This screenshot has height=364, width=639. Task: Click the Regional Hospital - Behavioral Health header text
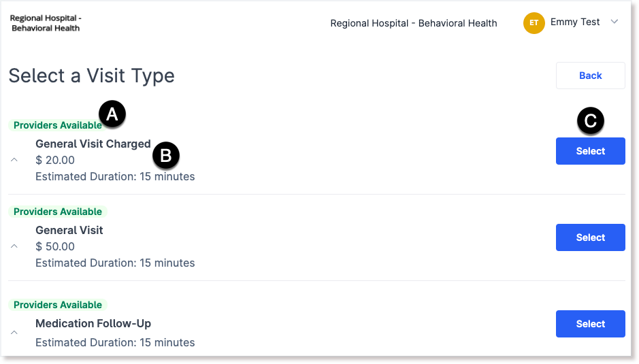[x=414, y=23]
